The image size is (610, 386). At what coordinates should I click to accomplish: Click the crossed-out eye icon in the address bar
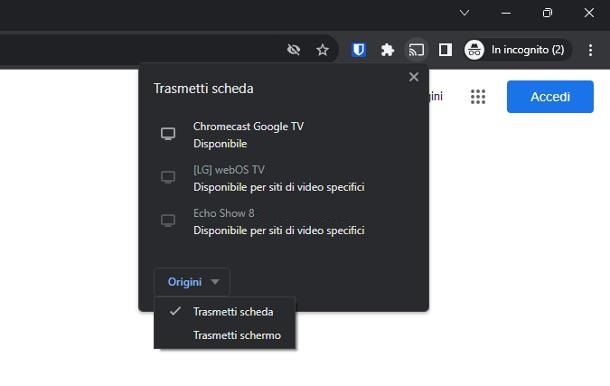pyautogui.click(x=294, y=50)
